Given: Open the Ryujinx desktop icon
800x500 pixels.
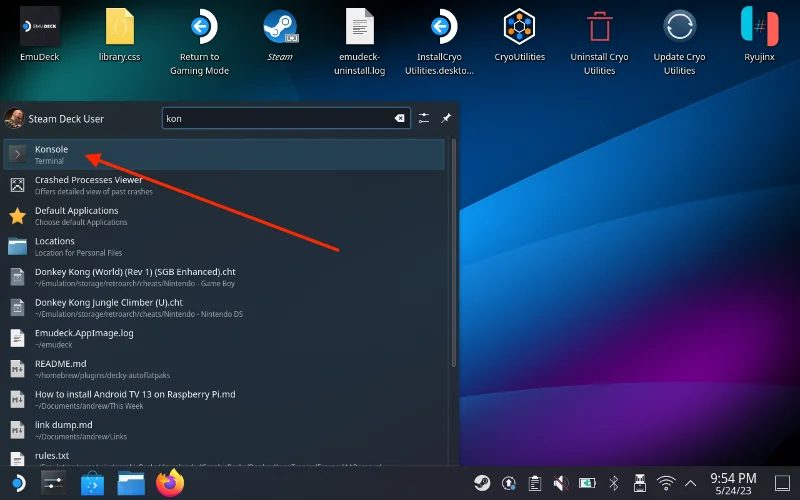Looking at the screenshot, I should pos(759,35).
